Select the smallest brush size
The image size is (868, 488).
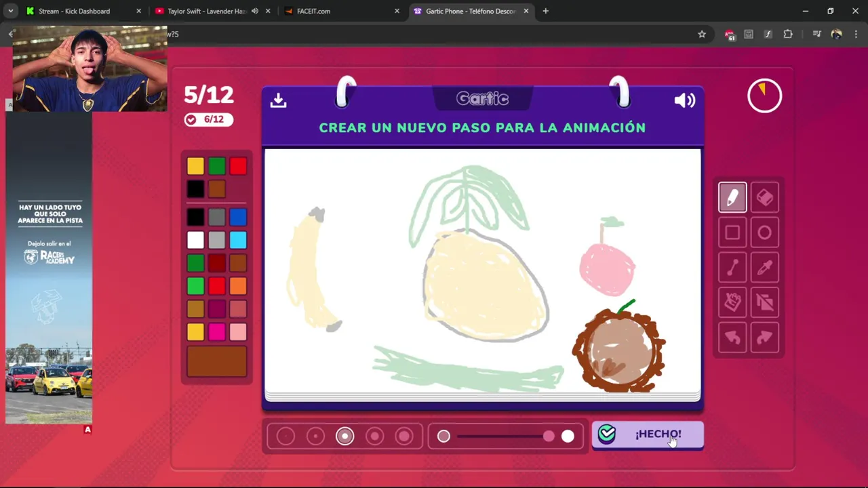pos(285,436)
